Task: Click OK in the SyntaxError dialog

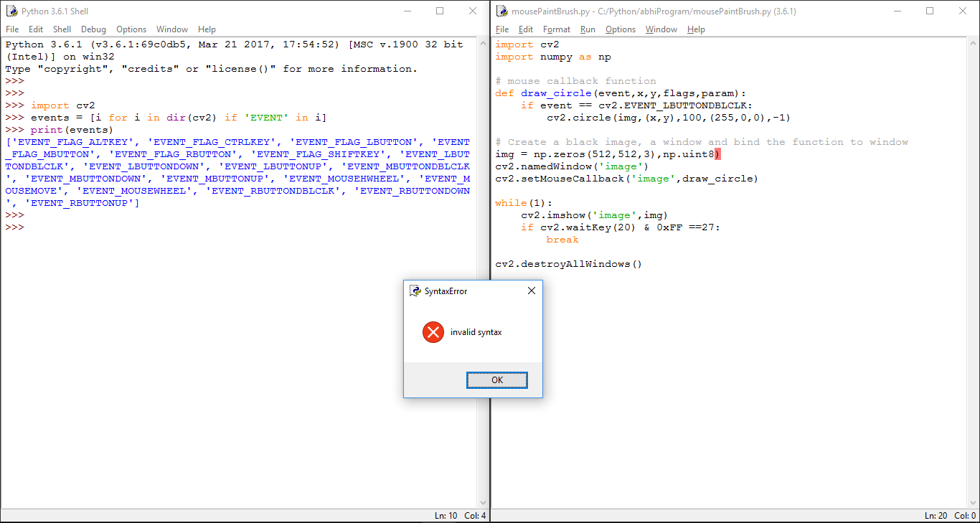Action: tap(496, 380)
